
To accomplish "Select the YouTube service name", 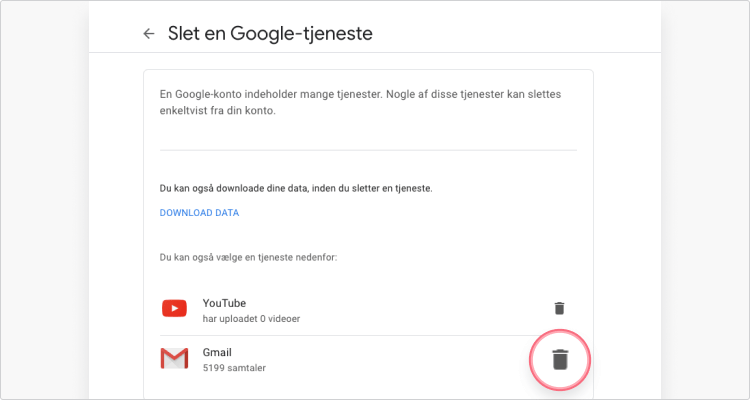I will click(x=224, y=303).
